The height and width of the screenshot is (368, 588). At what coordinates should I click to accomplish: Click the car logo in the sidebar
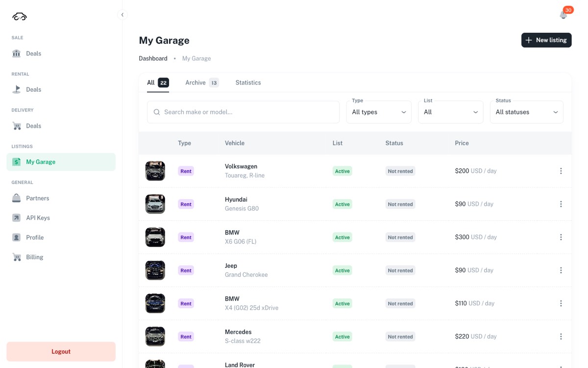pos(20,17)
